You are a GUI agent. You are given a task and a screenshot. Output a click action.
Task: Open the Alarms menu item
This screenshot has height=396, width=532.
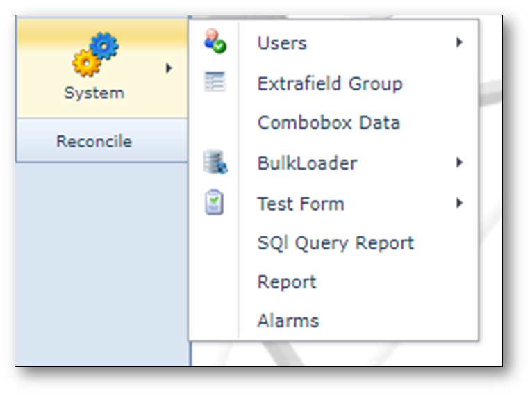(288, 321)
